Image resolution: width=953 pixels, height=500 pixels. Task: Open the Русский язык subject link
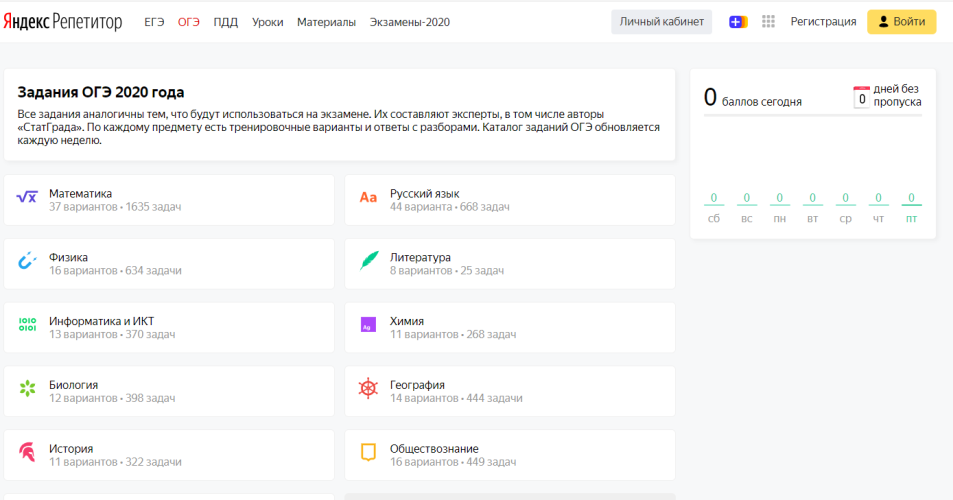coord(424,194)
